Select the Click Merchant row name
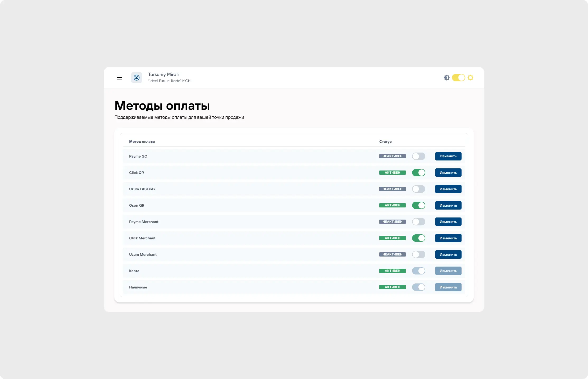The width and height of the screenshot is (588, 379). (142, 238)
